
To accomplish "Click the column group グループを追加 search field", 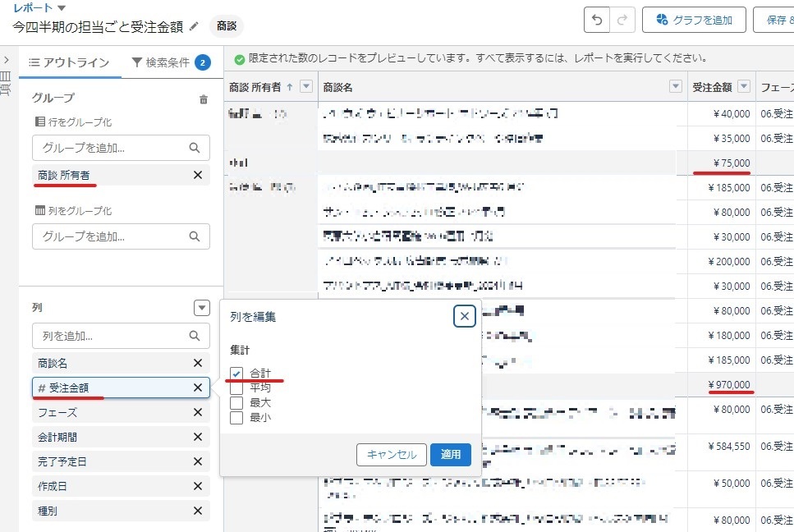I will (121, 236).
